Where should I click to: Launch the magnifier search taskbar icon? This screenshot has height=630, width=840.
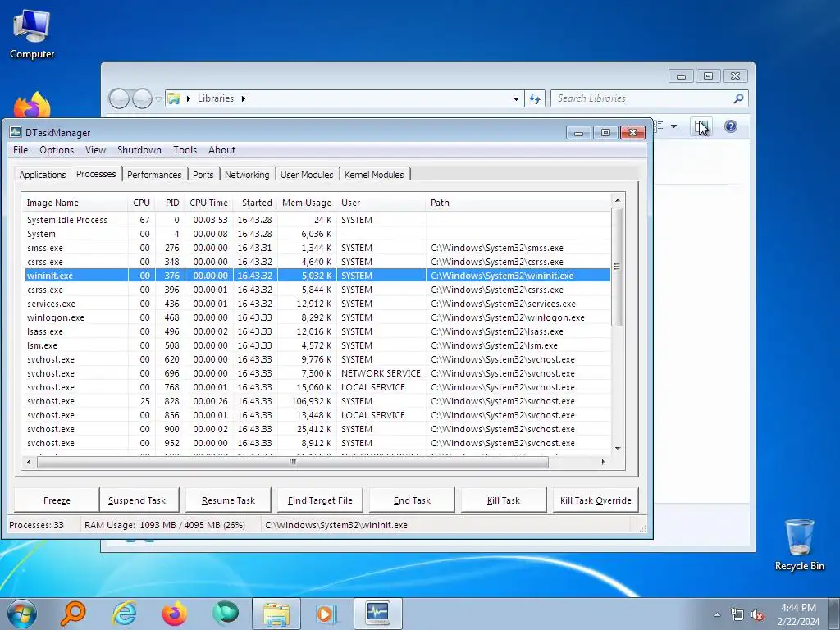point(72,614)
